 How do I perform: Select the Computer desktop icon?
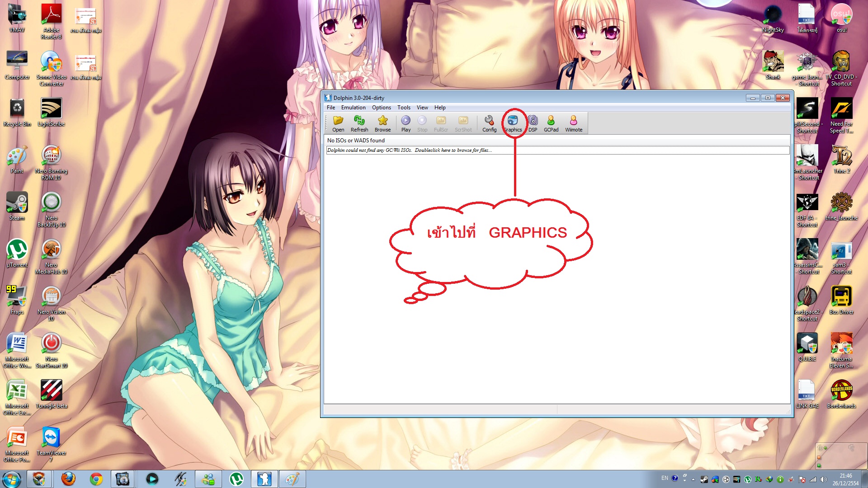pyautogui.click(x=17, y=66)
